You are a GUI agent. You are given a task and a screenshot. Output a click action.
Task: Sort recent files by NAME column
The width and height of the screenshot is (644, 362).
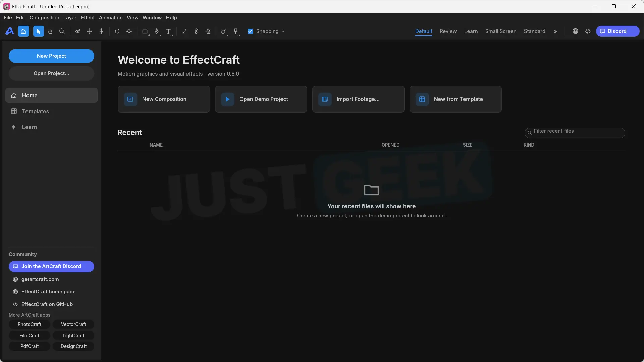[x=156, y=145]
